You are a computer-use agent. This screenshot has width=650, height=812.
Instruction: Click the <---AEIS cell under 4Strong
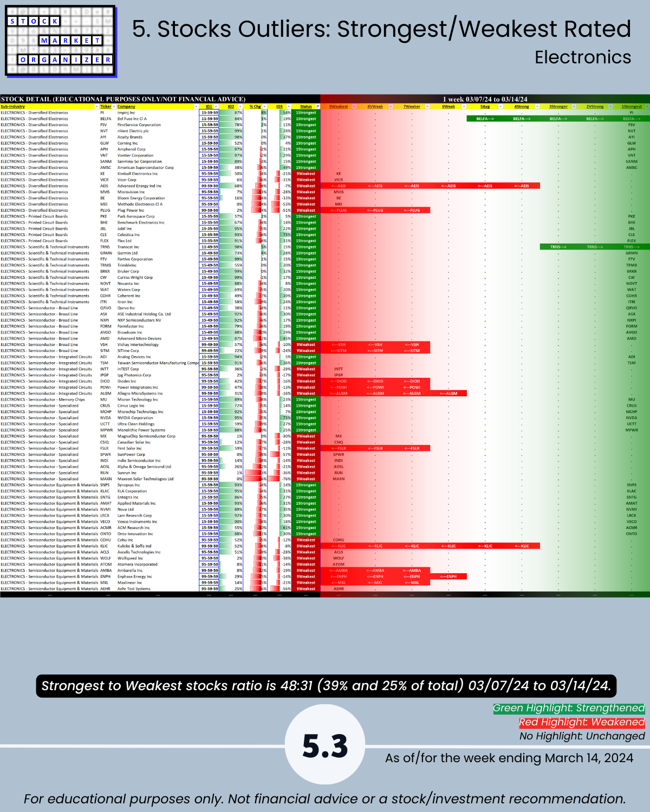point(522,186)
